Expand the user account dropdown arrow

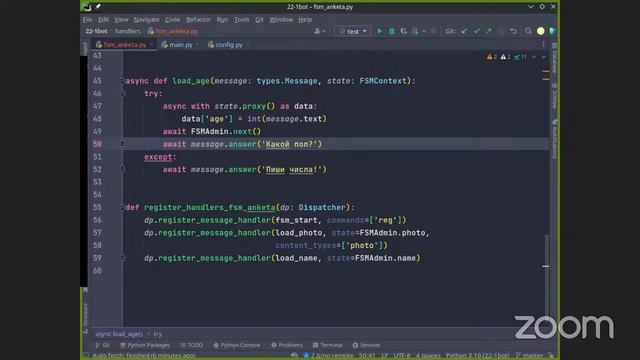click(324, 31)
